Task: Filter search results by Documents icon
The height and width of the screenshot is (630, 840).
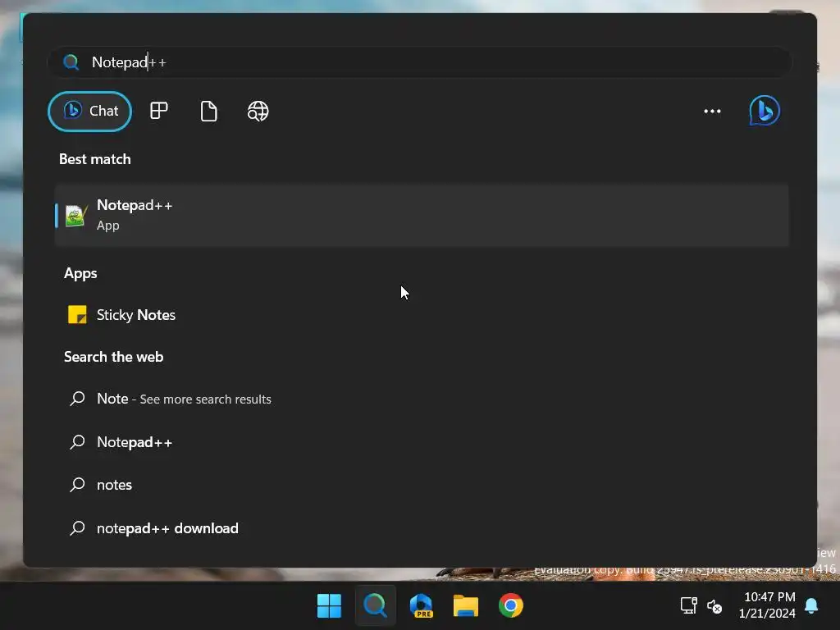Action: pyautogui.click(x=208, y=112)
